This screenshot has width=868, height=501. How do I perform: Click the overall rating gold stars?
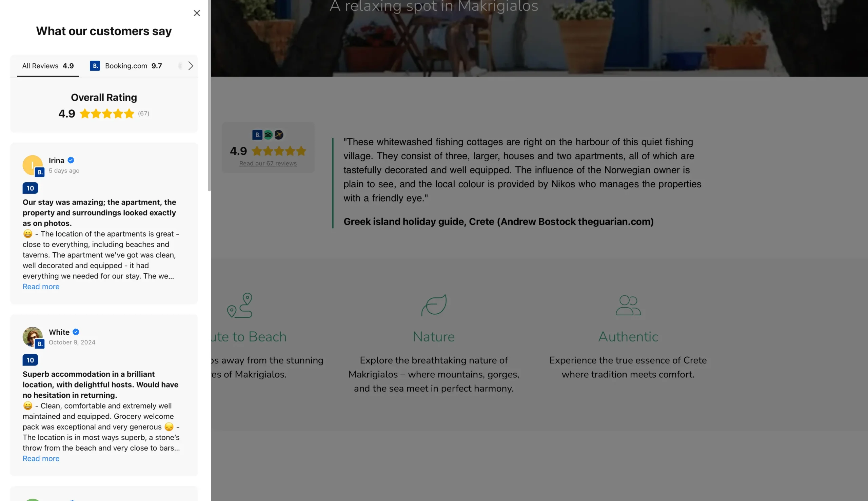coord(107,113)
